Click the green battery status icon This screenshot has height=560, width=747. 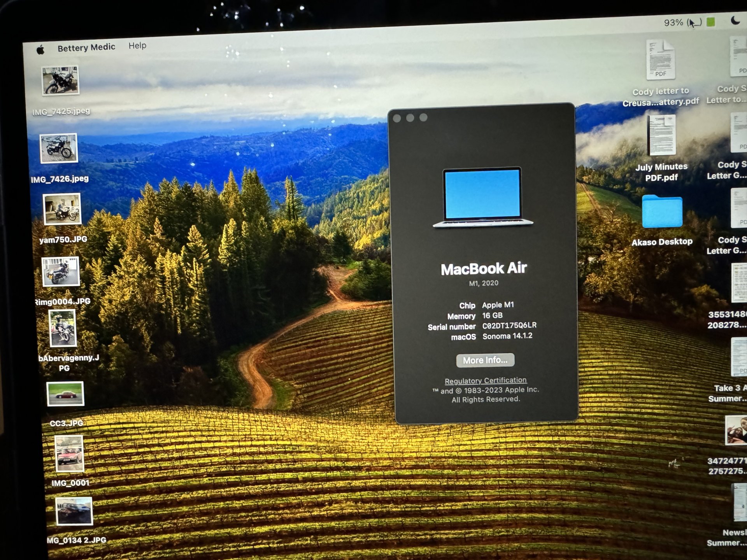click(x=711, y=22)
